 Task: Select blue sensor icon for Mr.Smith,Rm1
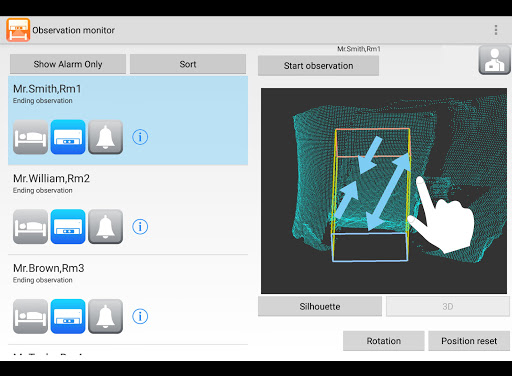click(x=68, y=137)
